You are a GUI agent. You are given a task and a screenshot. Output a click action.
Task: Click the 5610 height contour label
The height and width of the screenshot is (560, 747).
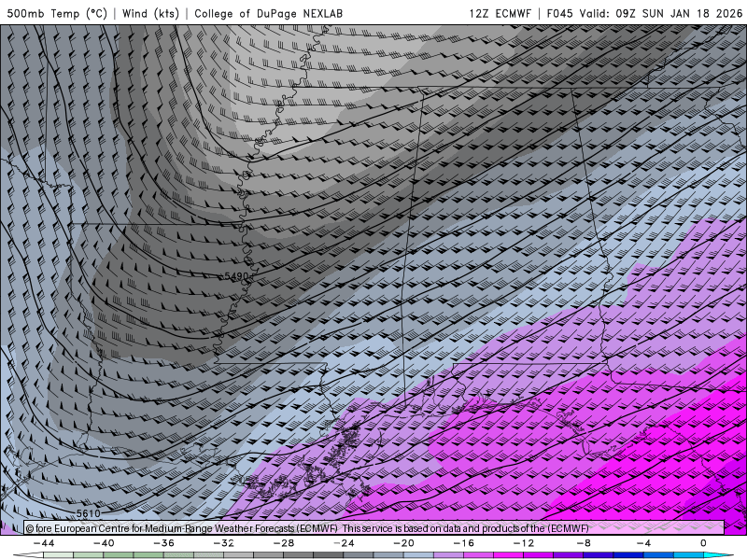tap(88, 513)
